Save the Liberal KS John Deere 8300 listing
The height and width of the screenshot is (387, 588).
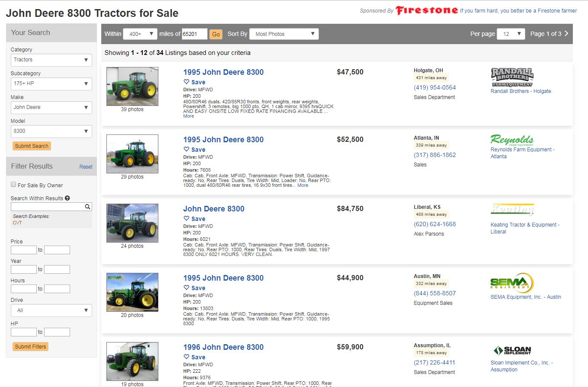(x=194, y=219)
